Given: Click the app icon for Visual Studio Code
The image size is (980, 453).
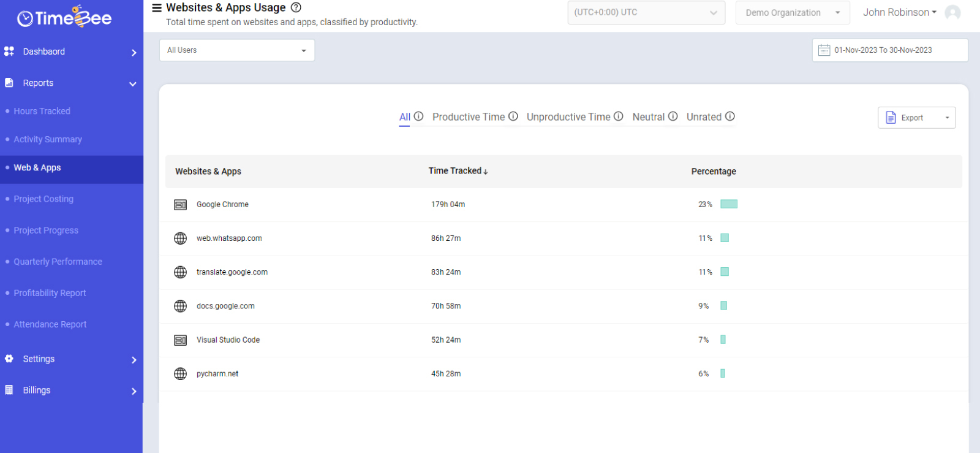Looking at the screenshot, I should (x=180, y=340).
